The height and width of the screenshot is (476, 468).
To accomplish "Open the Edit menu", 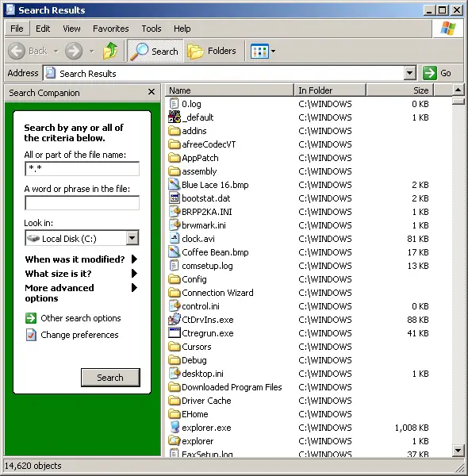I will tap(43, 29).
